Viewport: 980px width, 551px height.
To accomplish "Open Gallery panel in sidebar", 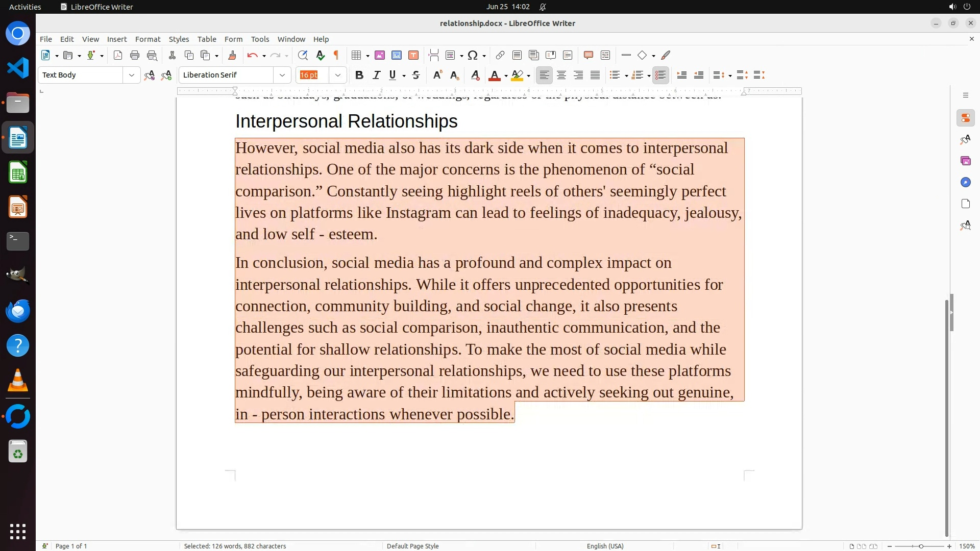I will (965, 161).
